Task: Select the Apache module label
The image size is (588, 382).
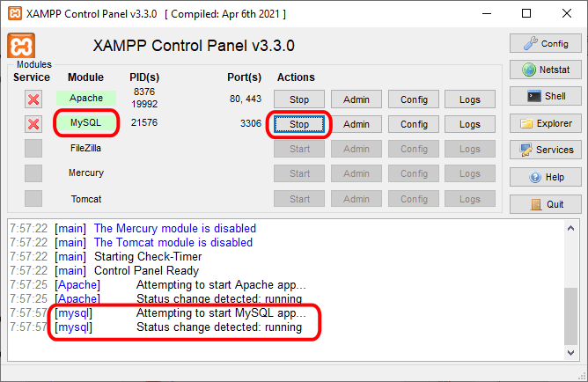Action: (86, 98)
